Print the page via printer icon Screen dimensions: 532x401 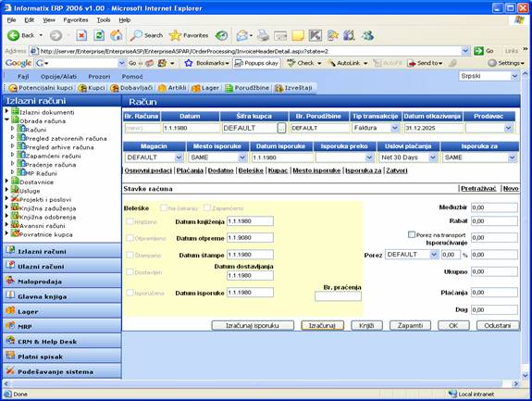point(263,35)
